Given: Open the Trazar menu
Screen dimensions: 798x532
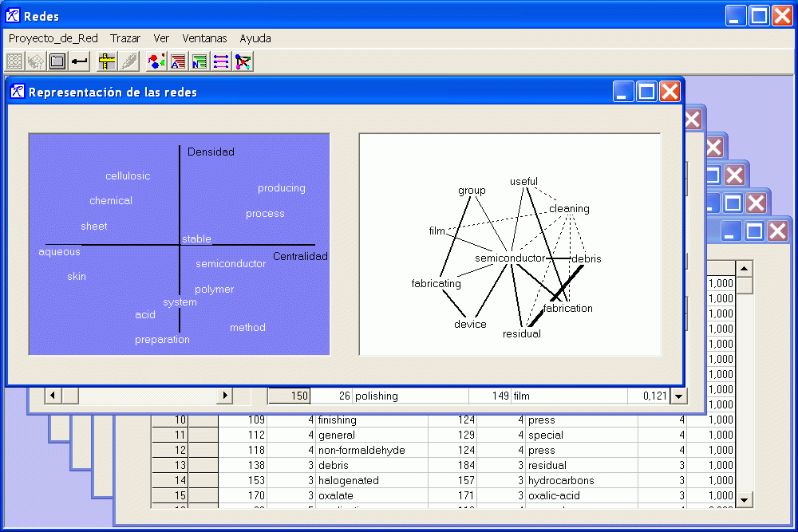Looking at the screenshot, I should coord(125,38).
